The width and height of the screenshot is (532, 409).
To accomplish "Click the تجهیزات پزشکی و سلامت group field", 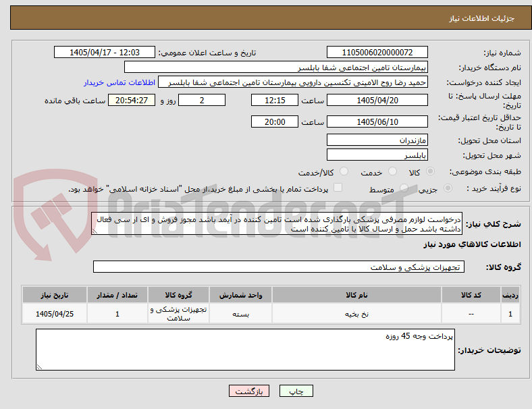I will click(279, 267).
